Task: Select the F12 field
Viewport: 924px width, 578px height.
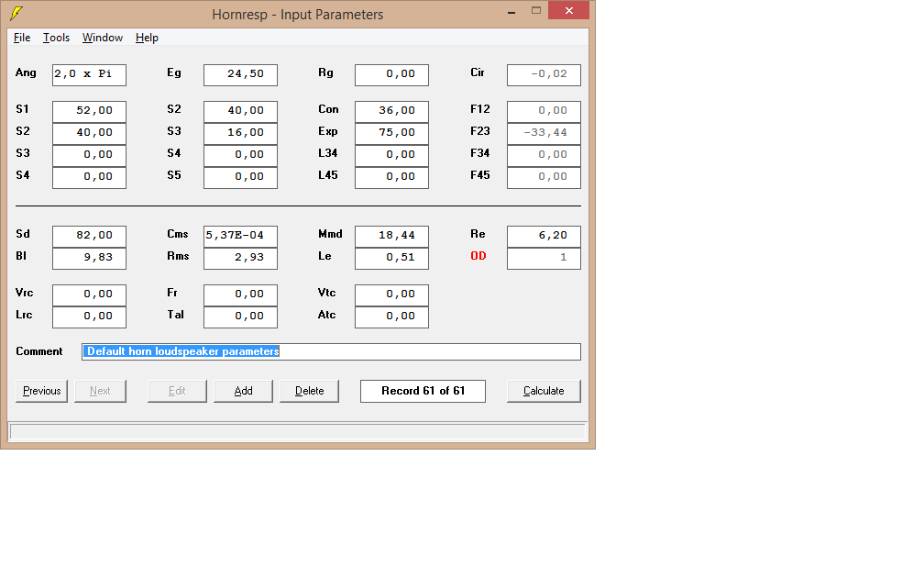Action: [x=544, y=112]
